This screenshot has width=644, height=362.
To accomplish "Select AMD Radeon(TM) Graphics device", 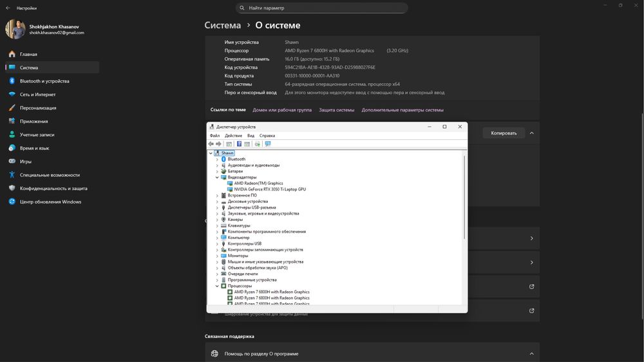I will [x=258, y=184].
